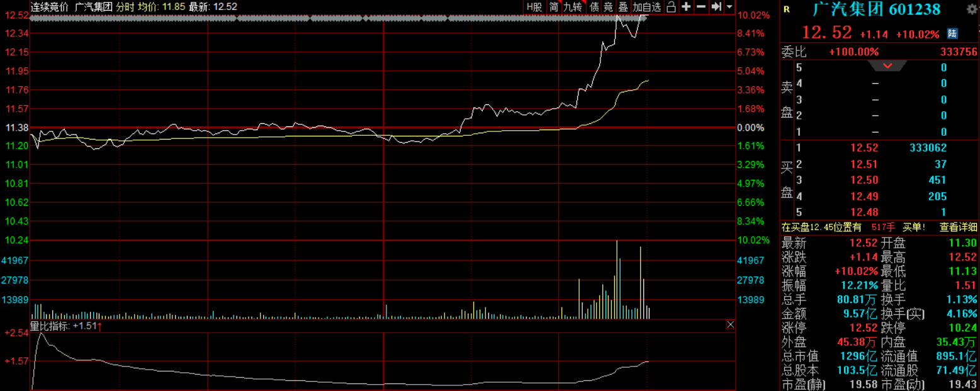Click the plus zoom-in icon
Viewport: 980px width, 391px height.
coord(686,7)
